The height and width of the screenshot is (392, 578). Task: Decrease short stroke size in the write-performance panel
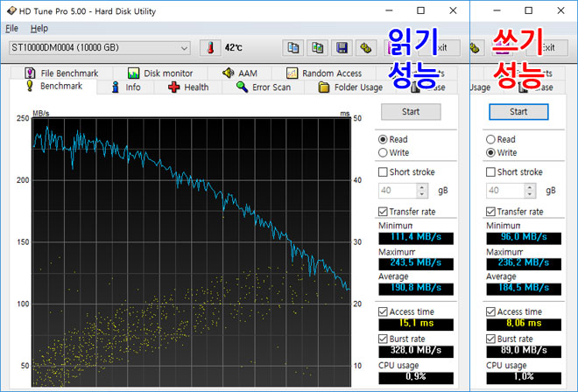click(530, 194)
